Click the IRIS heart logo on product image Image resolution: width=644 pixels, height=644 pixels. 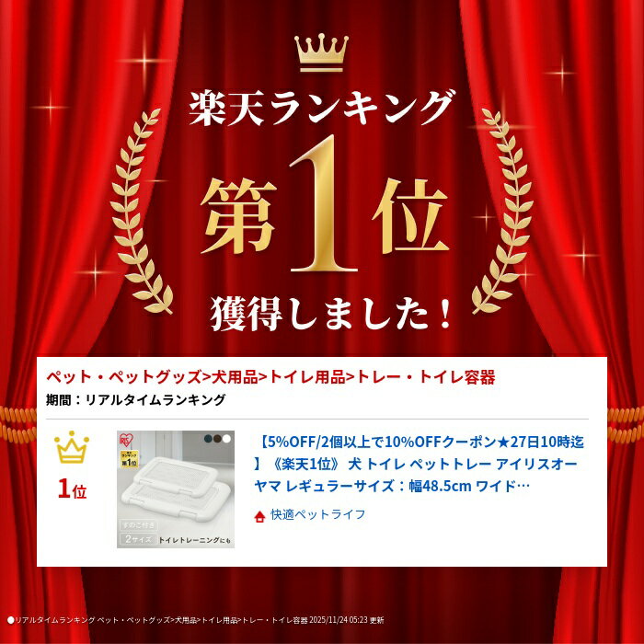(127, 440)
